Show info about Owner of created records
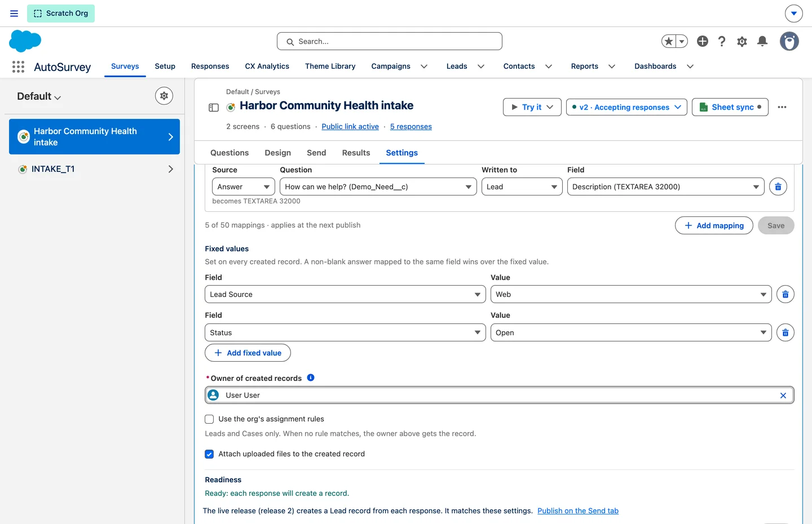Viewport: 812px width, 524px height. 311,378
